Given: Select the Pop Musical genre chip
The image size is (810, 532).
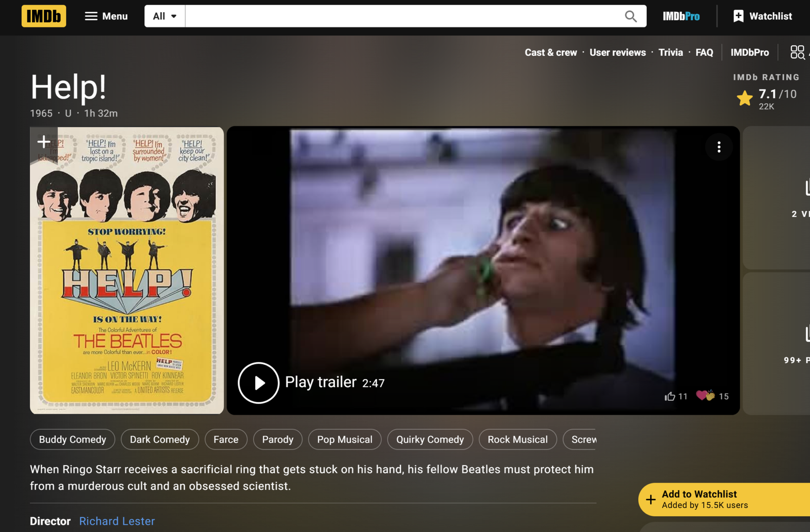Looking at the screenshot, I should coord(345,439).
